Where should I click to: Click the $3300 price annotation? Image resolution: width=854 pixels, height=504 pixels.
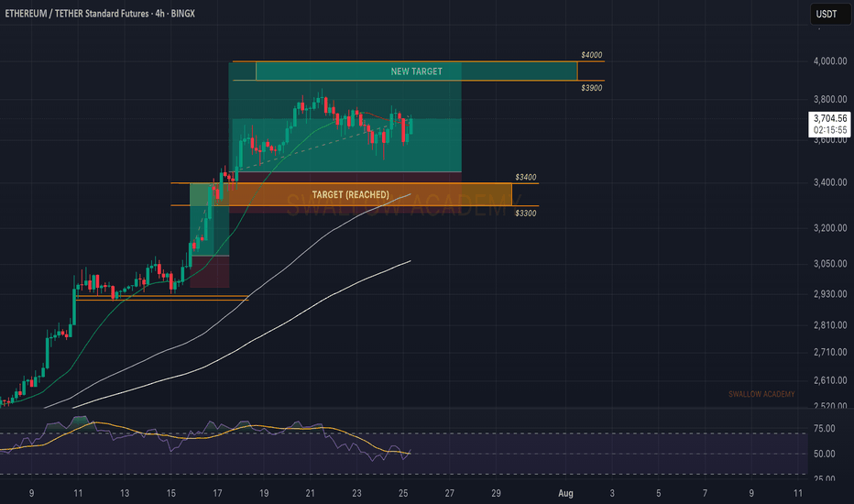526,213
